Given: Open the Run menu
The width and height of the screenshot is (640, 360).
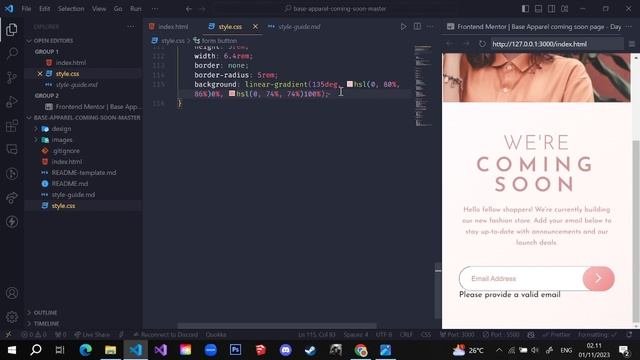Looking at the screenshot, I should click(x=136, y=9).
